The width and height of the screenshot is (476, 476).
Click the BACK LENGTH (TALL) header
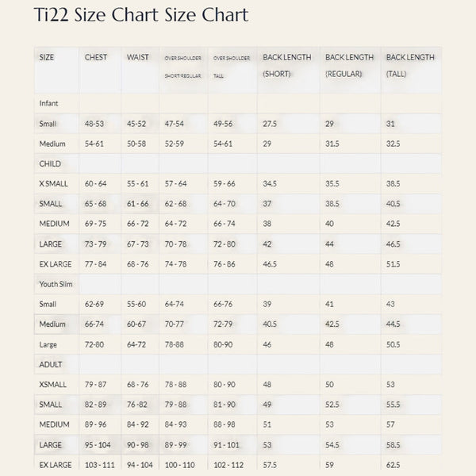[x=410, y=66]
